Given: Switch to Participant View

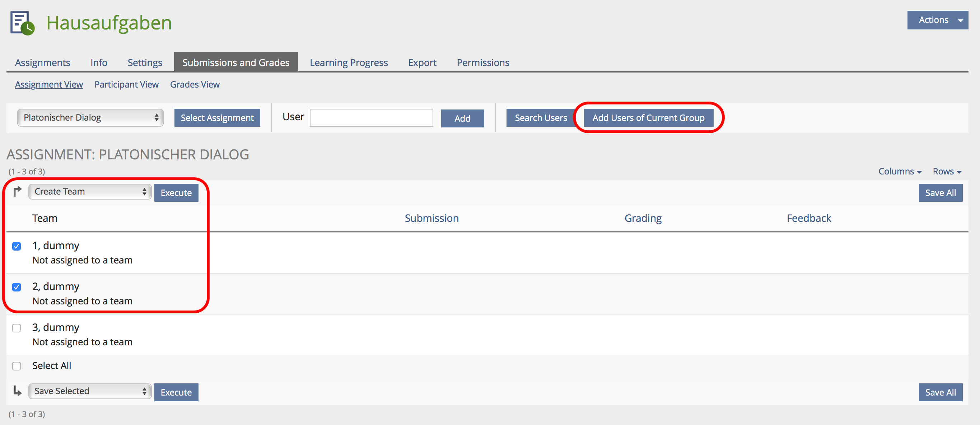Looking at the screenshot, I should (126, 84).
